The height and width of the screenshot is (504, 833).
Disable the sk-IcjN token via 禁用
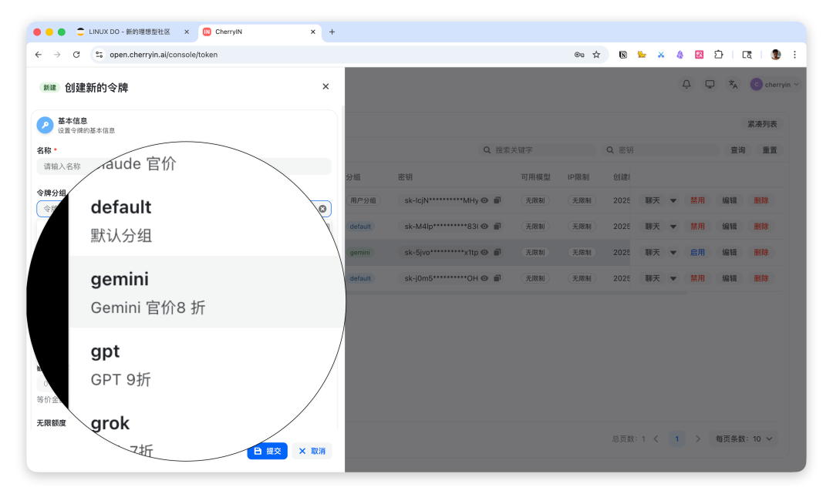point(697,200)
